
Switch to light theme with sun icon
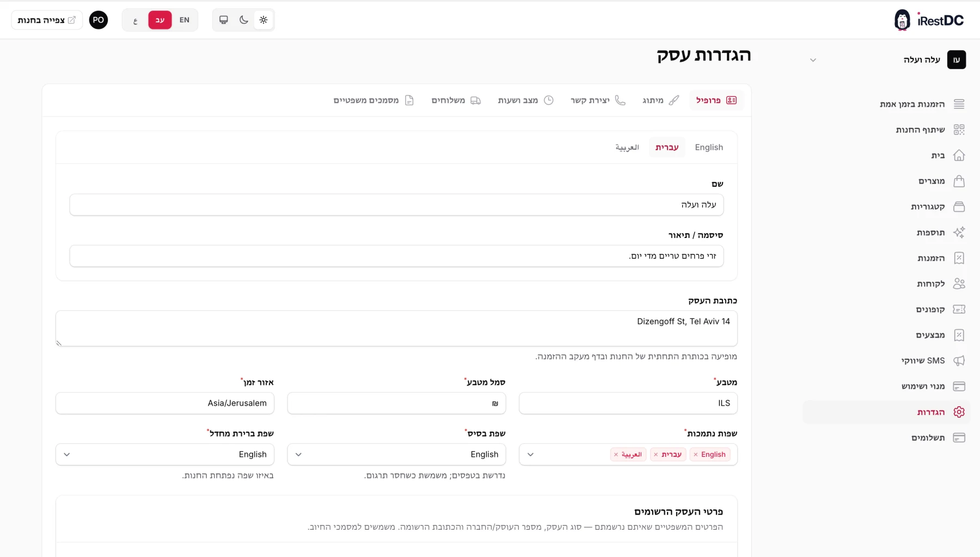click(x=264, y=20)
